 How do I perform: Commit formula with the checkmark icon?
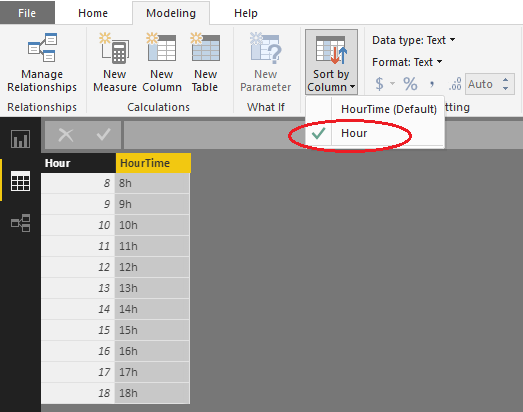click(x=103, y=135)
